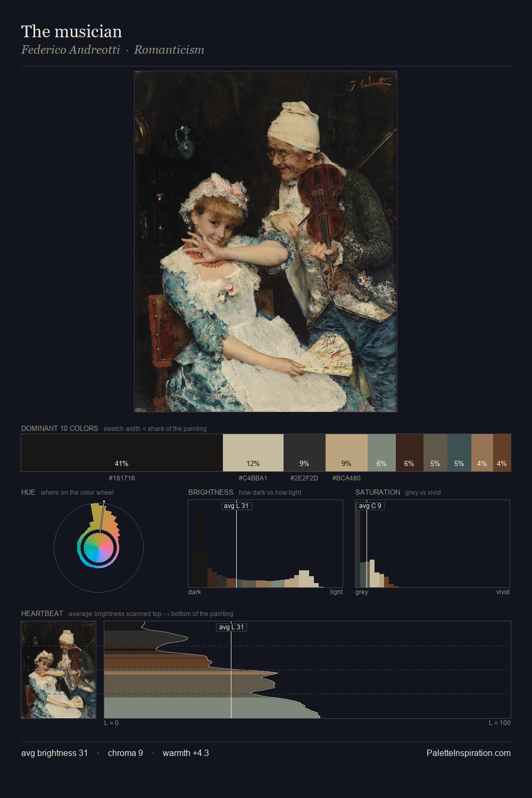532x798 pixels.
Task: Click the 'SATURATION' section heading
Action: 378,492
